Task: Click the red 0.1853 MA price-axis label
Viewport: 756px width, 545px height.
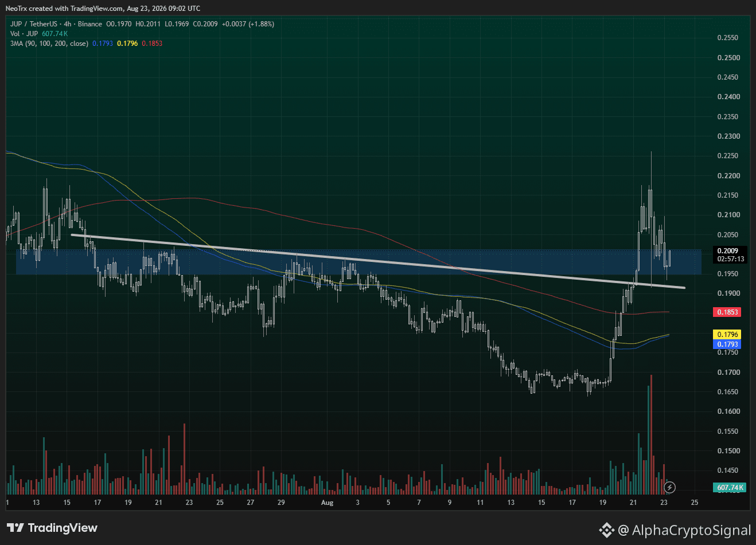Action: 727,312
